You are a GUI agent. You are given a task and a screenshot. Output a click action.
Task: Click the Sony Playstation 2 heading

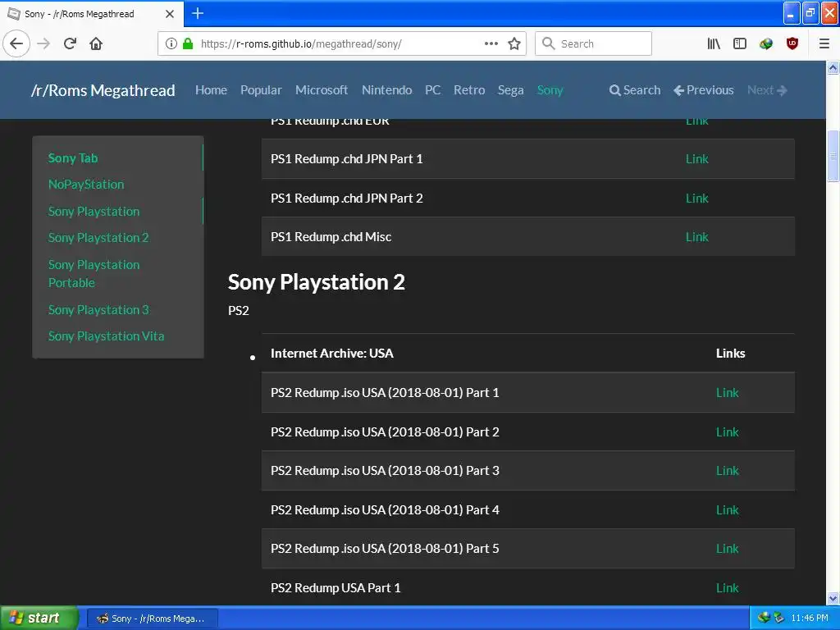click(x=316, y=282)
